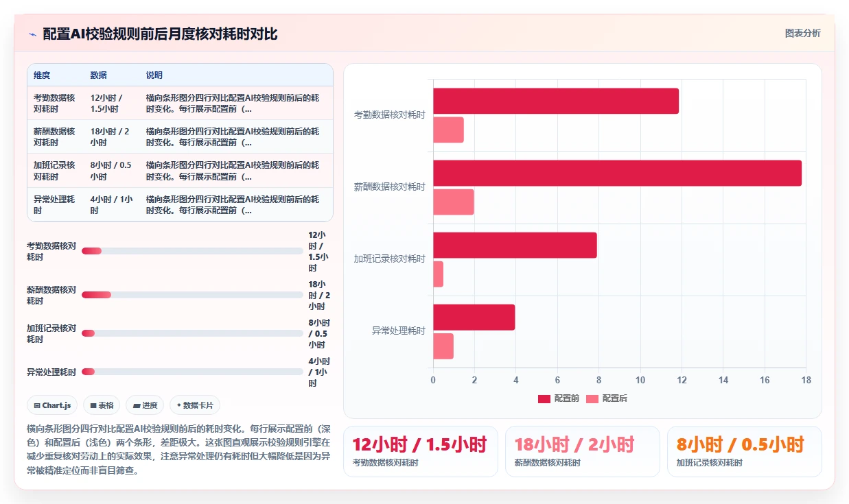Screen dimensions: 849x504
Task: Click the dark 配置前 bar for 加班记录核对耗时
Action: 515,245
